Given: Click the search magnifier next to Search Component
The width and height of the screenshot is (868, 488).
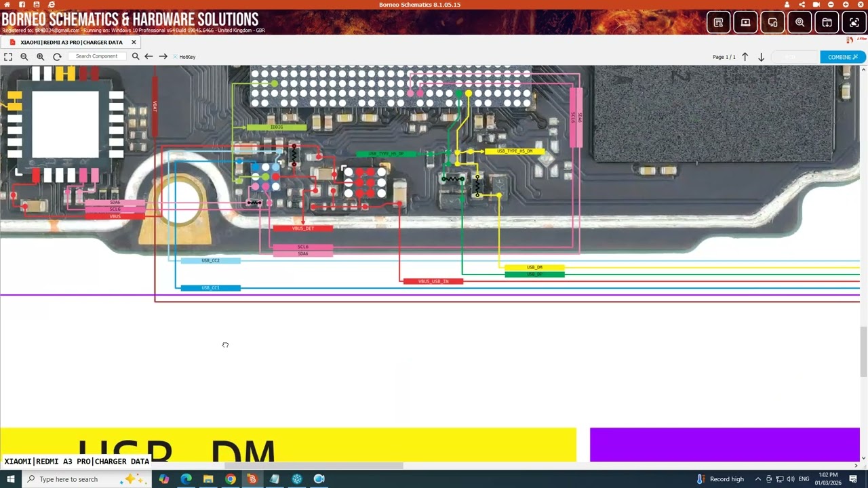Looking at the screenshot, I should point(136,57).
